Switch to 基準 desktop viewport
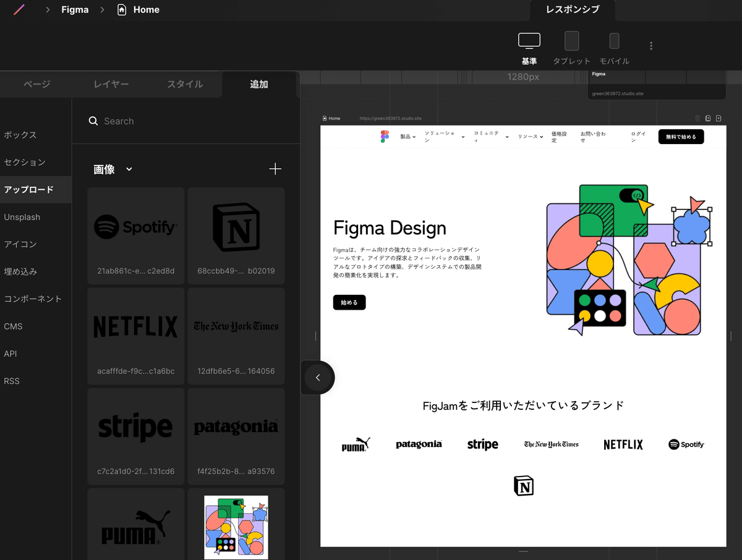Viewport: 742px width, 560px height. (529, 48)
